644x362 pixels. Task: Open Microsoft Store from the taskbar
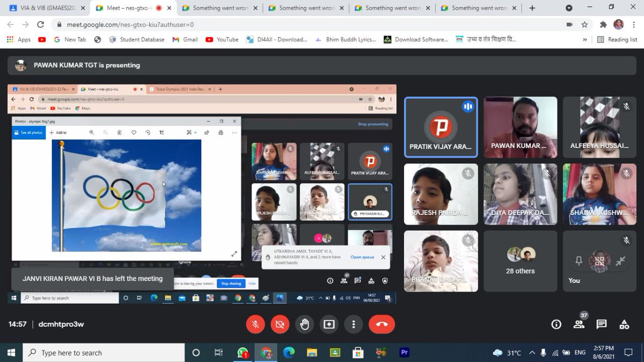tap(358, 353)
